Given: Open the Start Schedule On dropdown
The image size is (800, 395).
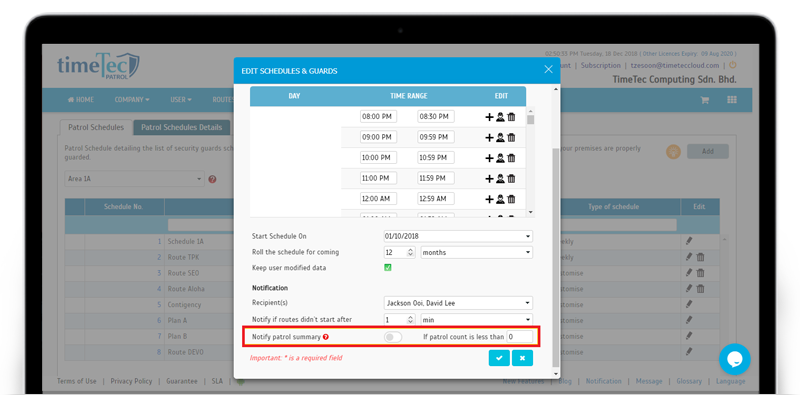Looking at the screenshot, I should point(458,236).
